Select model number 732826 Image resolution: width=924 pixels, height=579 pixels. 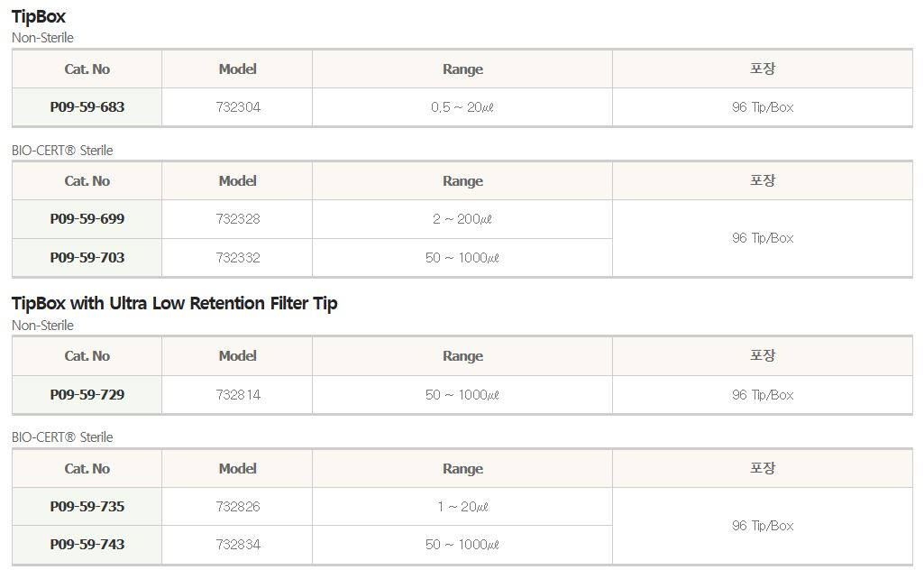click(238, 507)
